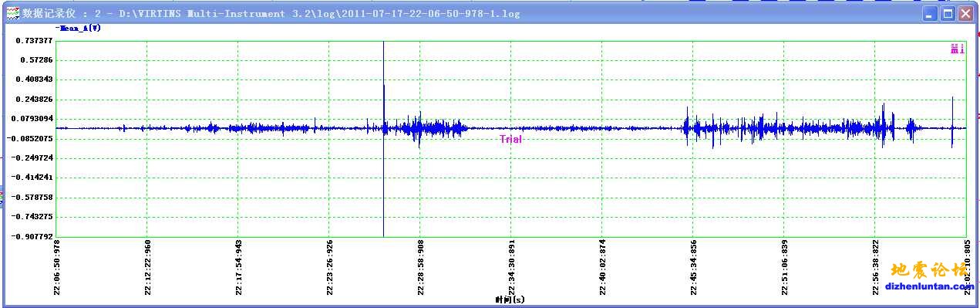Click the y-axis value -0.907792

click(33, 236)
